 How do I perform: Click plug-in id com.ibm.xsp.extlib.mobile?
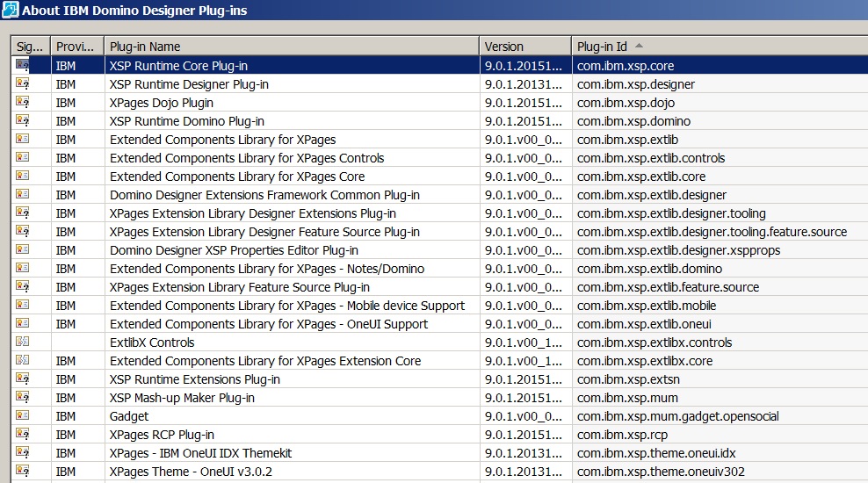coord(646,306)
